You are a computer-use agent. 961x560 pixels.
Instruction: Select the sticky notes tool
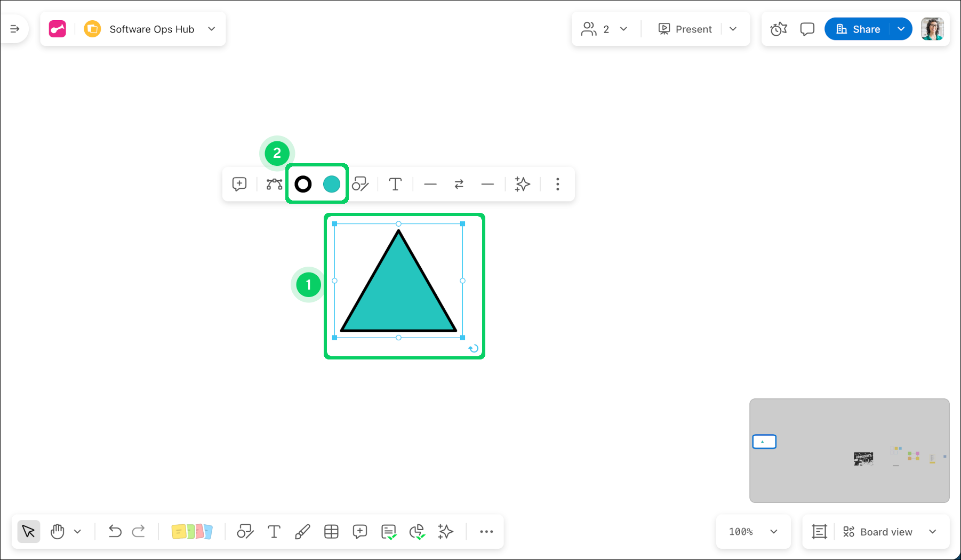(192, 531)
